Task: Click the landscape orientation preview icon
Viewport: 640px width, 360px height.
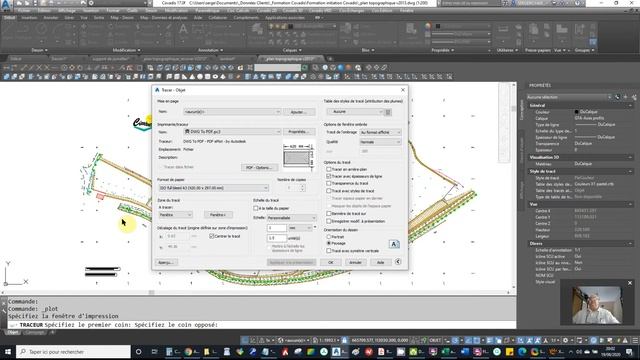Action: (x=394, y=244)
